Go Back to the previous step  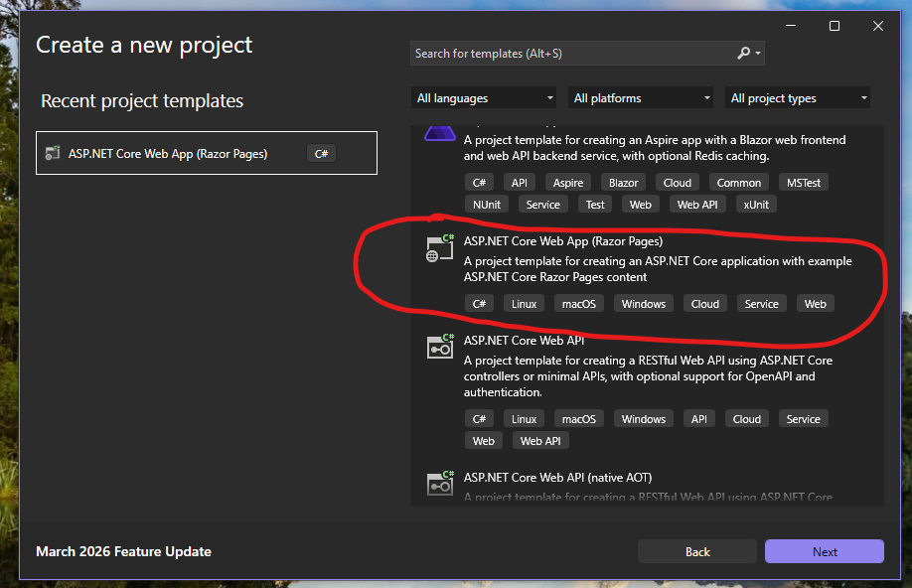[x=697, y=552]
